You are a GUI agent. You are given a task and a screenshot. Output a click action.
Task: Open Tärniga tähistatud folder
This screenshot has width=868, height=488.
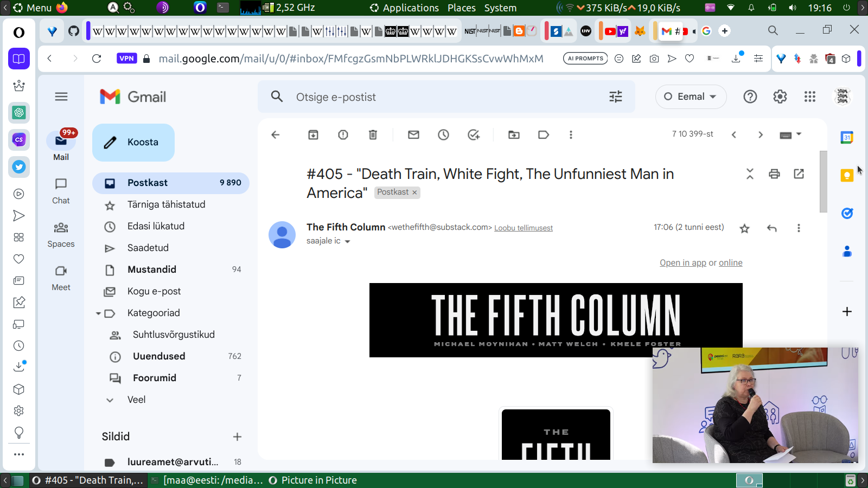(x=171, y=204)
